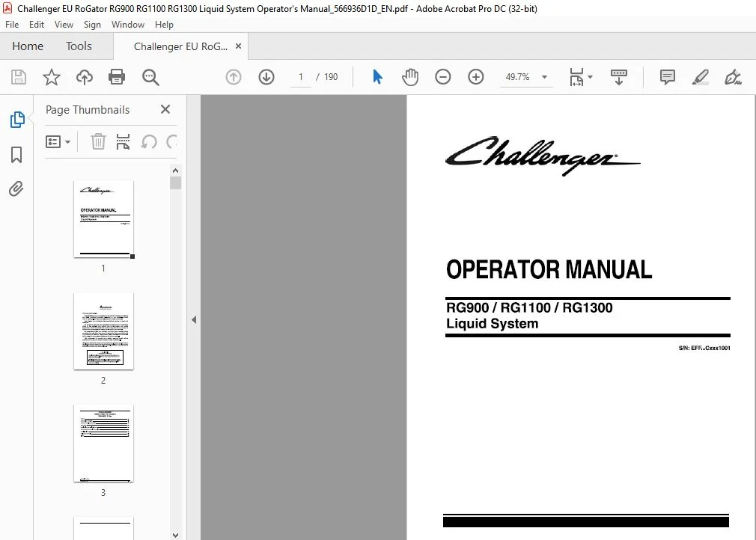The width and height of the screenshot is (756, 540).
Task: Open the Sign menu
Action: tap(92, 25)
